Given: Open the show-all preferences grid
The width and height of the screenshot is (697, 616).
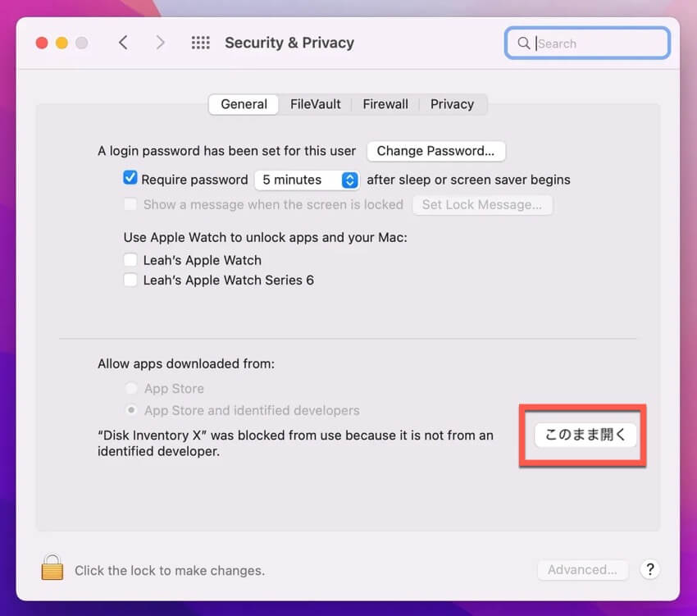Looking at the screenshot, I should point(200,43).
